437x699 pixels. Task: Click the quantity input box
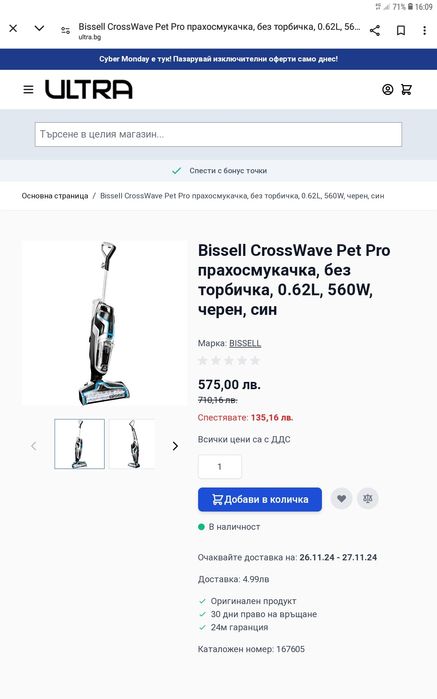(220, 466)
